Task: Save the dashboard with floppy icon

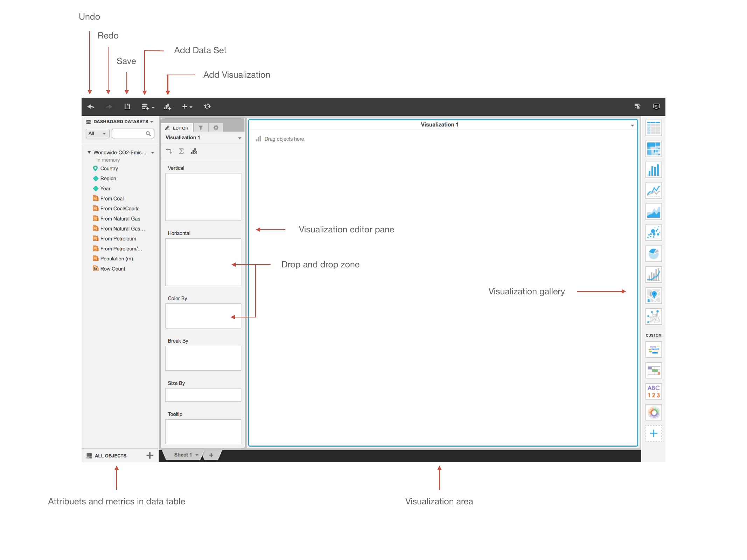Action: tap(127, 107)
